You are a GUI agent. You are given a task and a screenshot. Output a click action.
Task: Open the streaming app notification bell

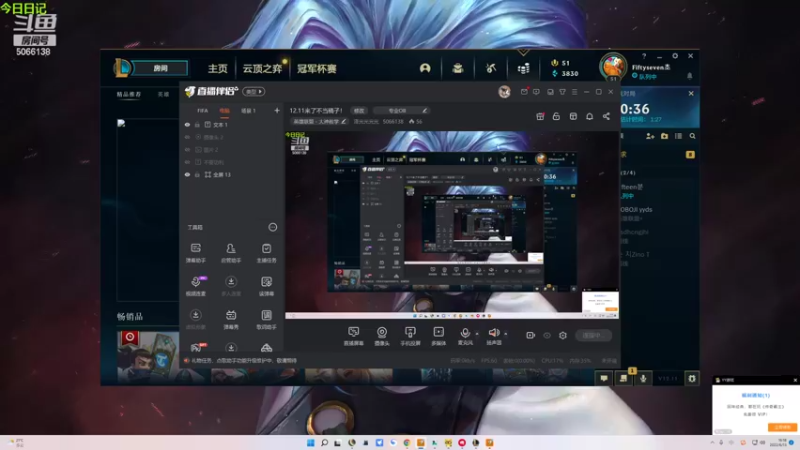pos(589,116)
